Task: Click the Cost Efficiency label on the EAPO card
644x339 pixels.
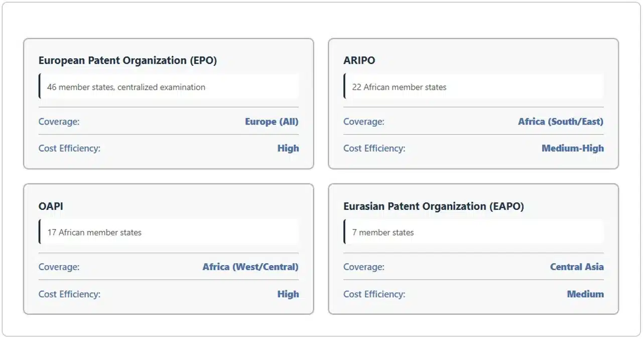Action: (374, 294)
